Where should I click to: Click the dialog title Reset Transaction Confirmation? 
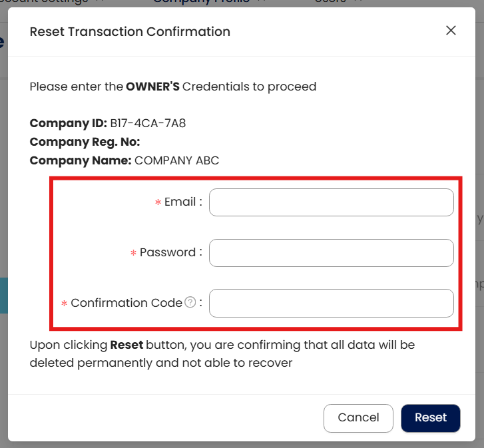point(130,31)
